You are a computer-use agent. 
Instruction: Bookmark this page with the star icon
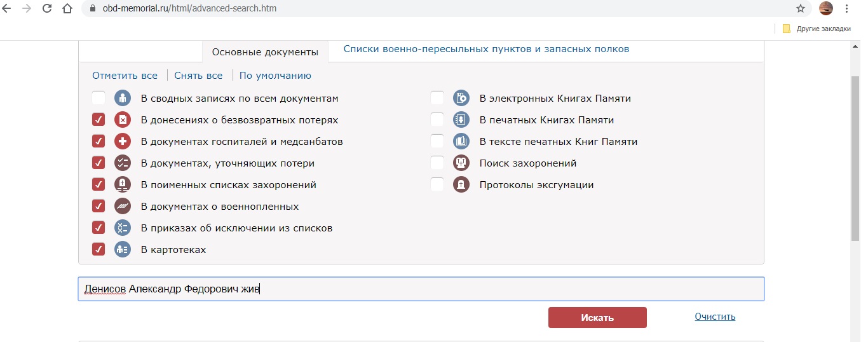click(801, 9)
